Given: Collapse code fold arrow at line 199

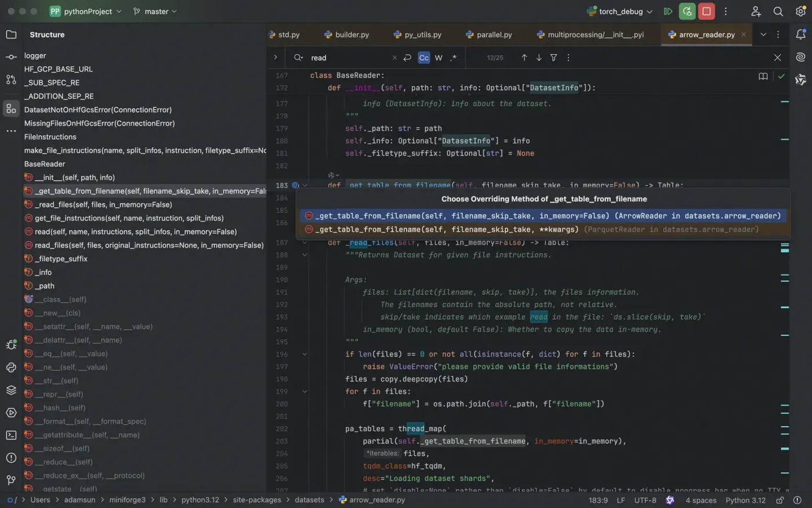Looking at the screenshot, I should 304,391.
